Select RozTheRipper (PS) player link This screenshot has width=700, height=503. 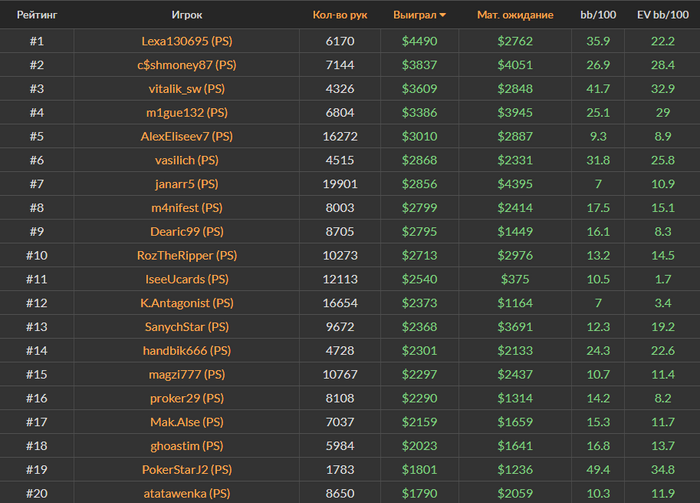click(x=188, y=256)
